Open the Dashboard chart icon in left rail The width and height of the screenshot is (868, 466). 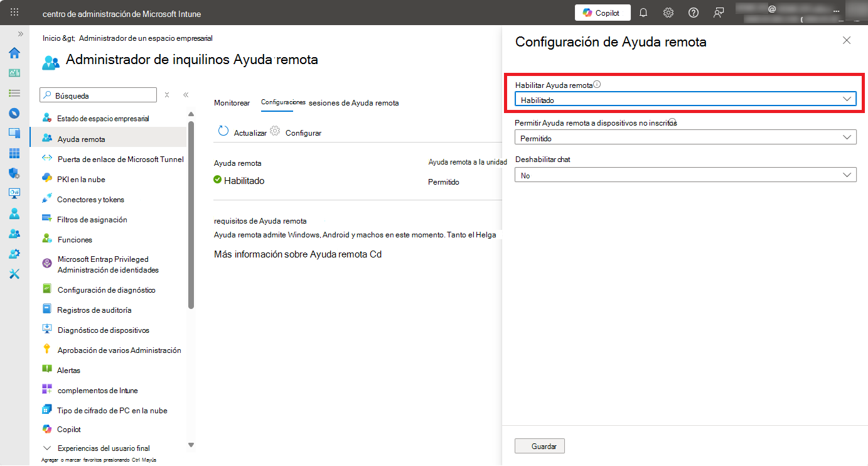pos(14,73)
